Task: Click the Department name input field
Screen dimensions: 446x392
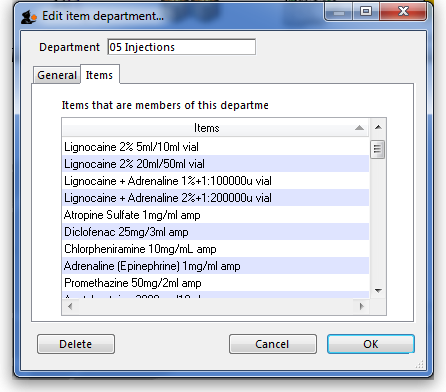Action: (182, 47)
